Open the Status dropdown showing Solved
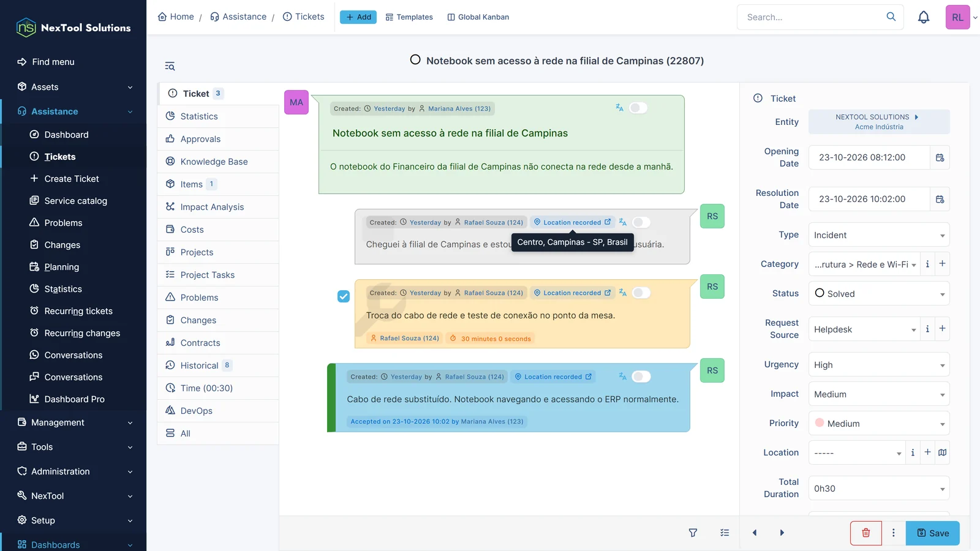 coord(879,294)
